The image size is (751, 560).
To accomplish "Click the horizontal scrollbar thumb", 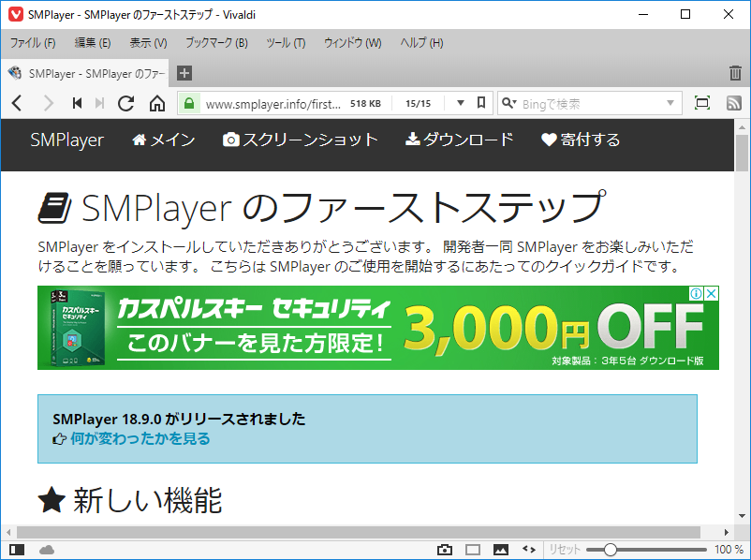I will (359, 532).
